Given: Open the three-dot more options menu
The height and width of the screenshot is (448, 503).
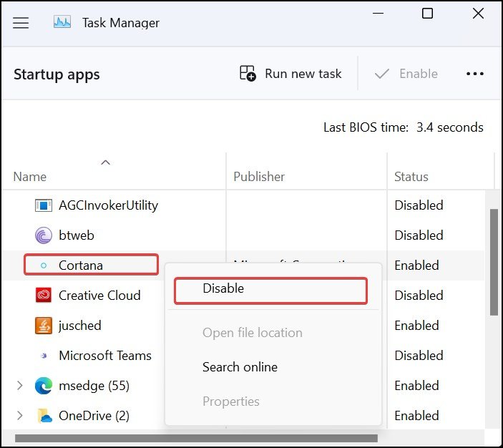Looking at the screenshot, I should pyautogui.click(x=475, y=73).
